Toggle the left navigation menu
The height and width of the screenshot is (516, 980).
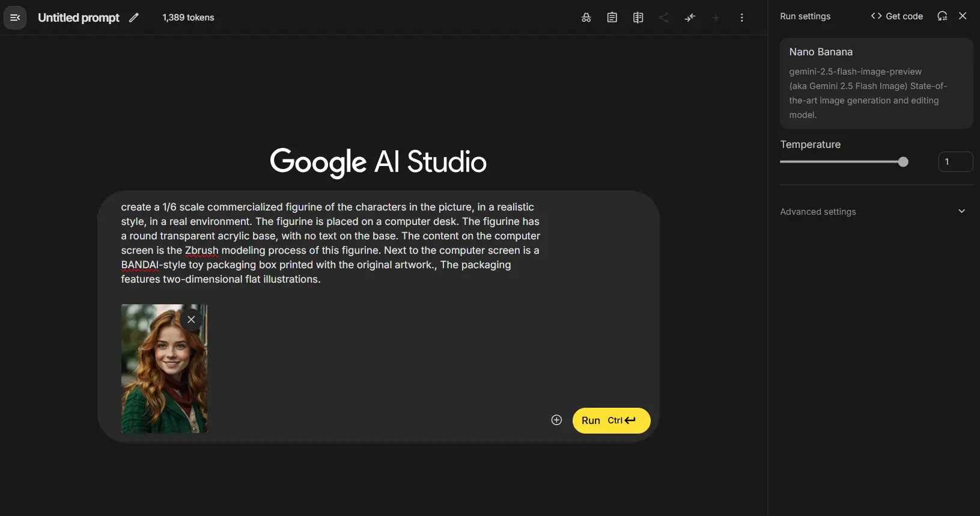coord(15,17)
